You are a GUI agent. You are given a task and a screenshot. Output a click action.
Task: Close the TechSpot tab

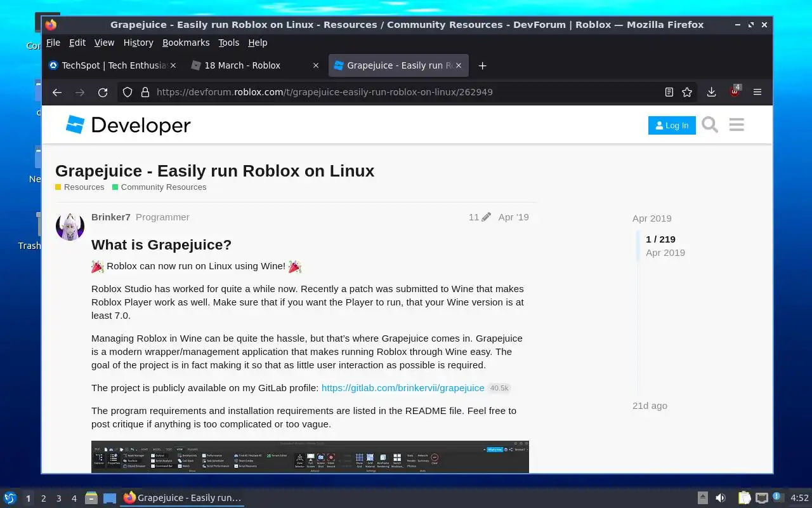click(x=174, y=65)
